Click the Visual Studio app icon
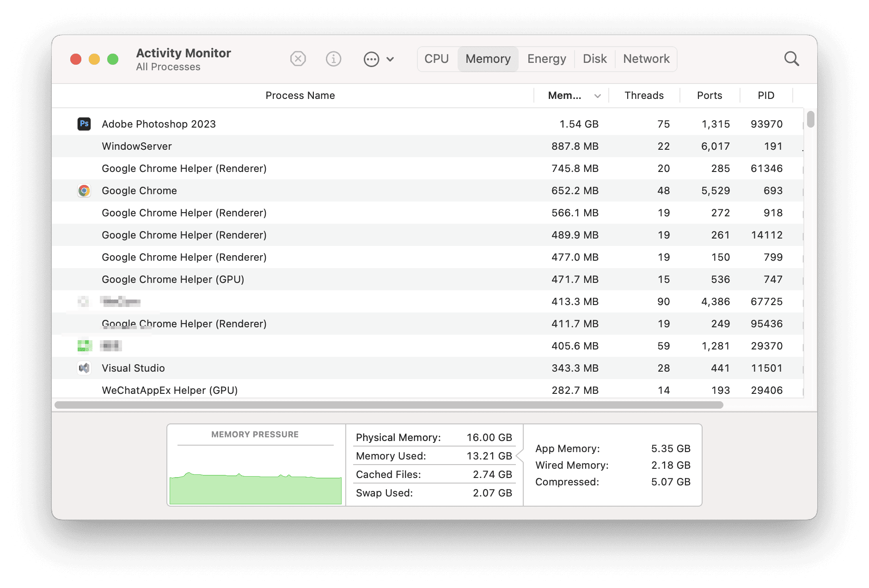 pos(84,368)
